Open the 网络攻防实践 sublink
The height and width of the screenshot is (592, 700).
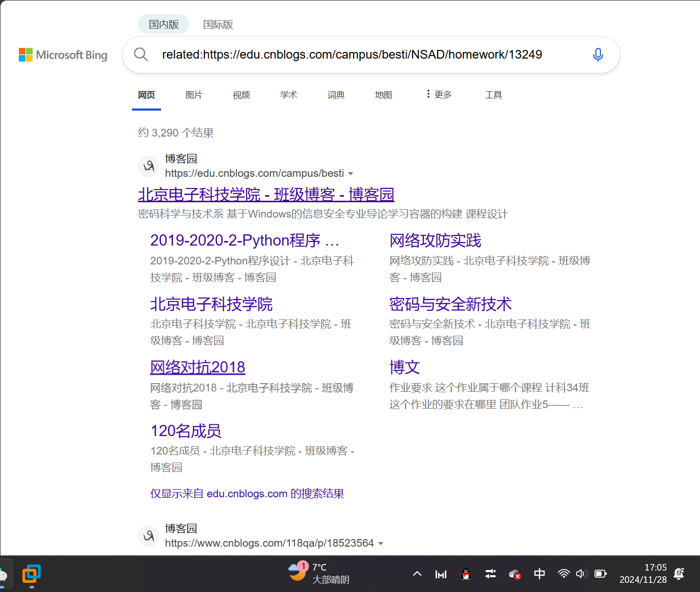(435, 240)
